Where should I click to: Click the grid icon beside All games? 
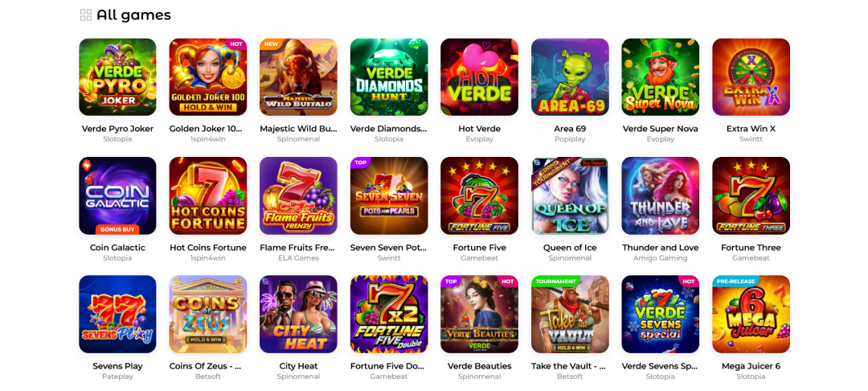(x=86, y=15)
